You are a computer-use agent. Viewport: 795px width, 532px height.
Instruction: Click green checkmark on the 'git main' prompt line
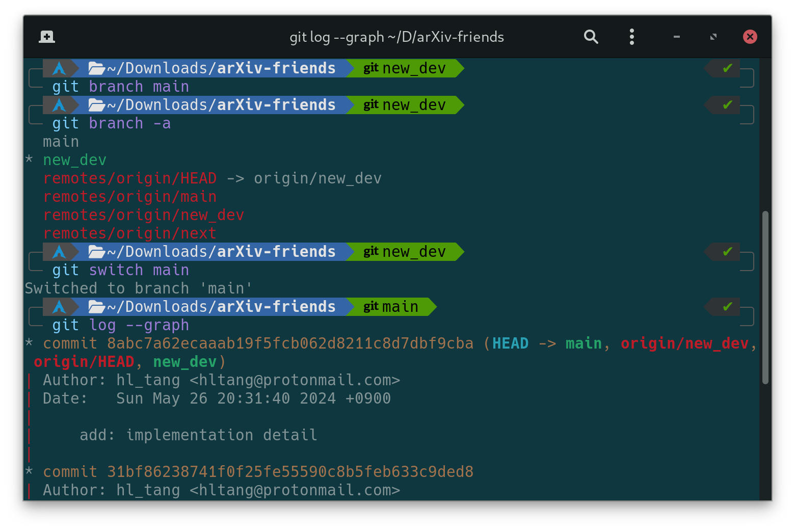(727, 307)
